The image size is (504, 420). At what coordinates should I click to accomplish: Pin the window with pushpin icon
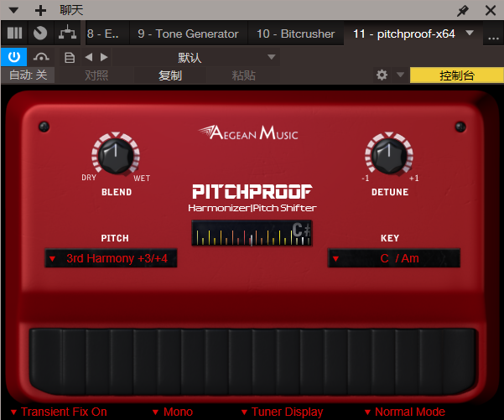(x=463, y=11)
